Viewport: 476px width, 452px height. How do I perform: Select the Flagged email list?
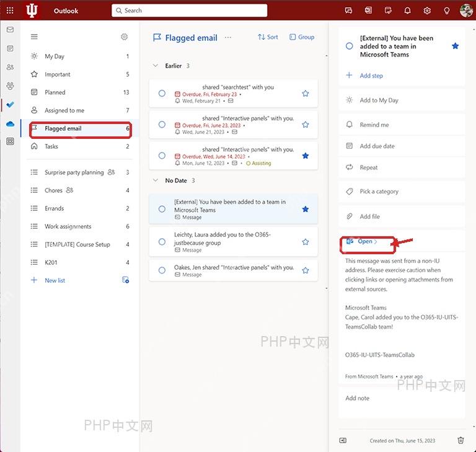(79, 128)
